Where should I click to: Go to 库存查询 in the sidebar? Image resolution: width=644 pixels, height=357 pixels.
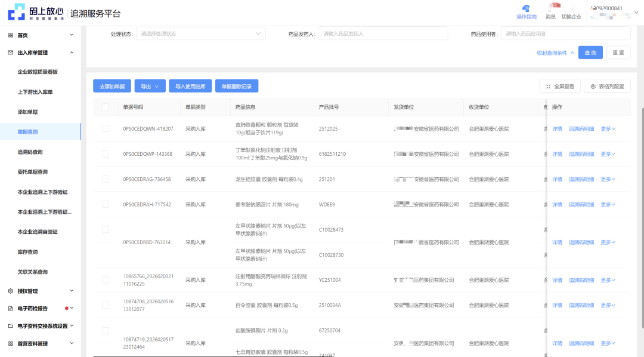27,252
